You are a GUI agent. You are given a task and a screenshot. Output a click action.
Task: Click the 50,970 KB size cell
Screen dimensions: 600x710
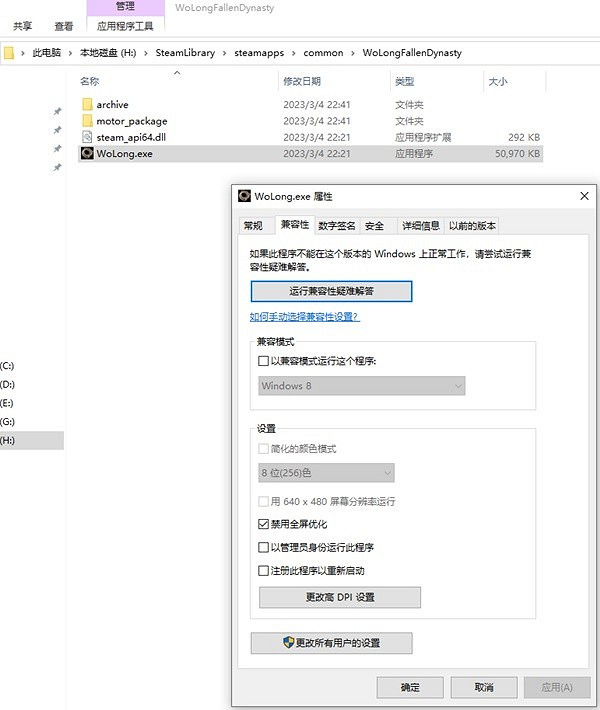pyautogui.click(x=517, y=154)
